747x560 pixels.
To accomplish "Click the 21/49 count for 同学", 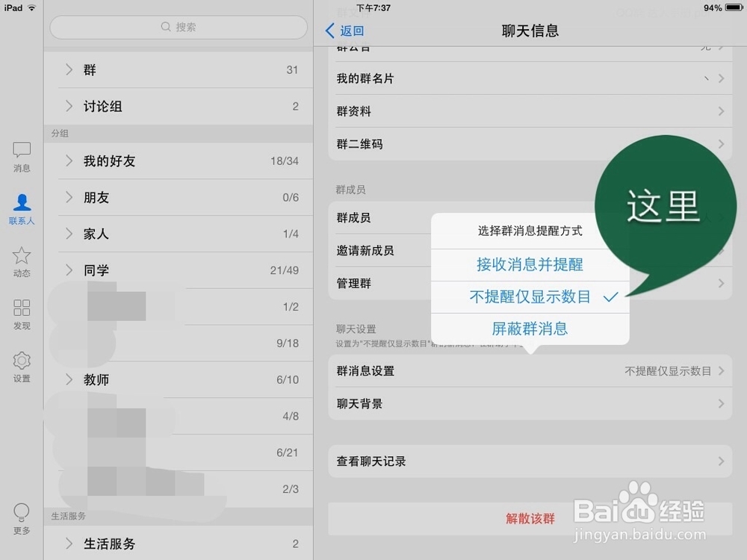I will 285,270.
